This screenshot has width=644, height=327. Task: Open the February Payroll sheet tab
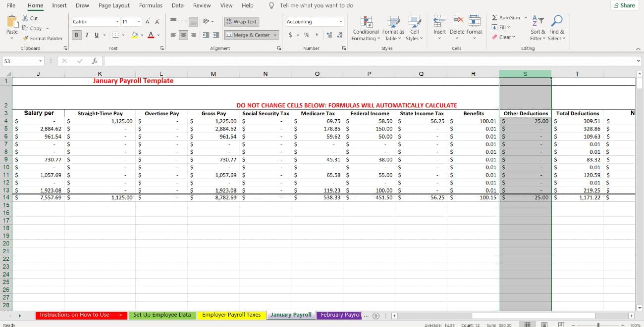pos(339,315)
